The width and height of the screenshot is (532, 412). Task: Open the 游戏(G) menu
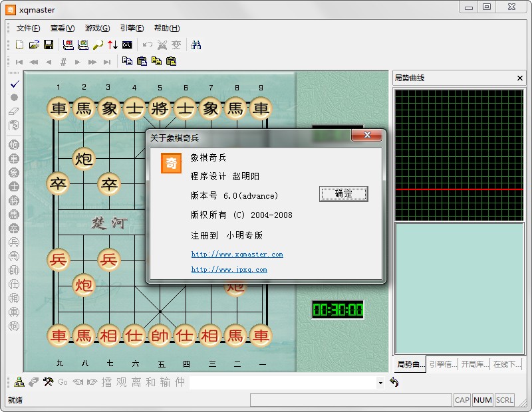97,28
